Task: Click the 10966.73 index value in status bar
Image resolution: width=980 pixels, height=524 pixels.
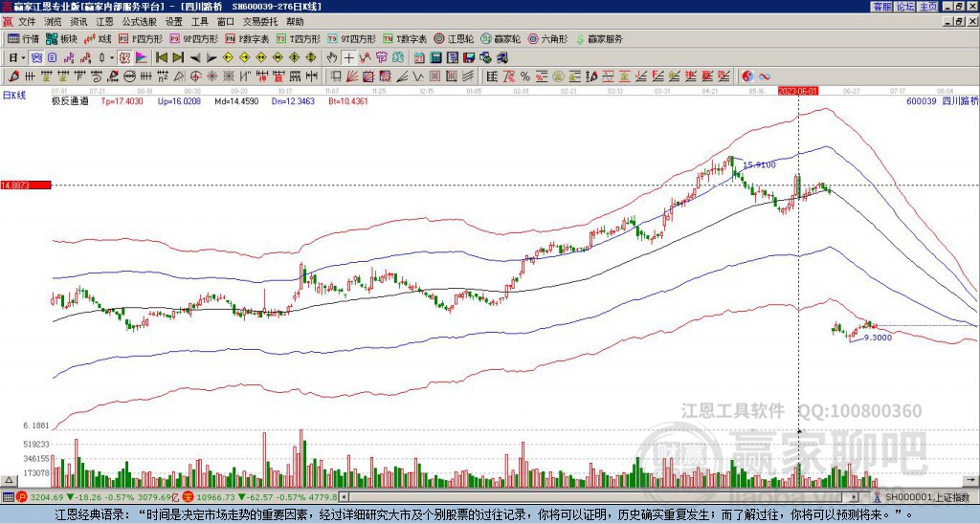Action: click(x=213, y=497)
